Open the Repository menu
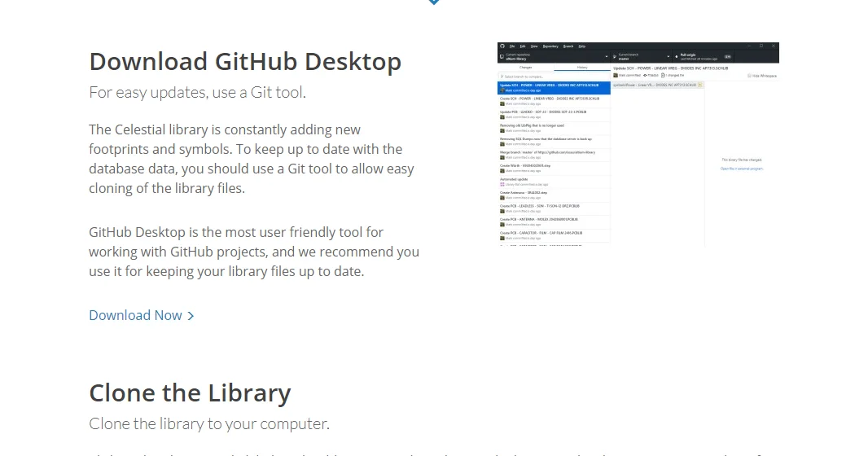The height and width of the screenshot is (456, 868). 550,46
